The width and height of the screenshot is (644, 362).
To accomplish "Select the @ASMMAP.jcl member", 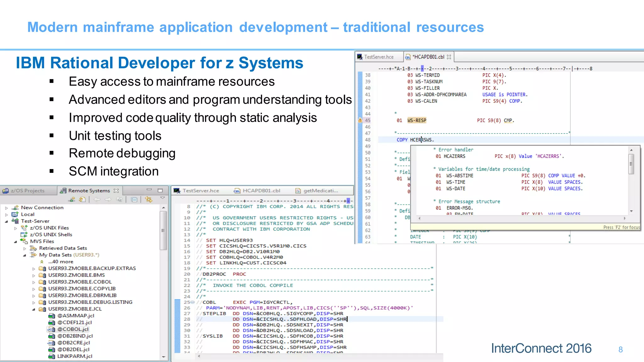I will click(76, 316).
